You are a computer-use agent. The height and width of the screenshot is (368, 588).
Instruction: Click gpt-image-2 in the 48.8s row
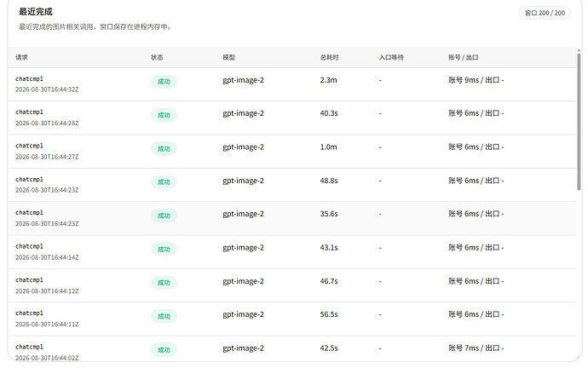click(244, 181)
